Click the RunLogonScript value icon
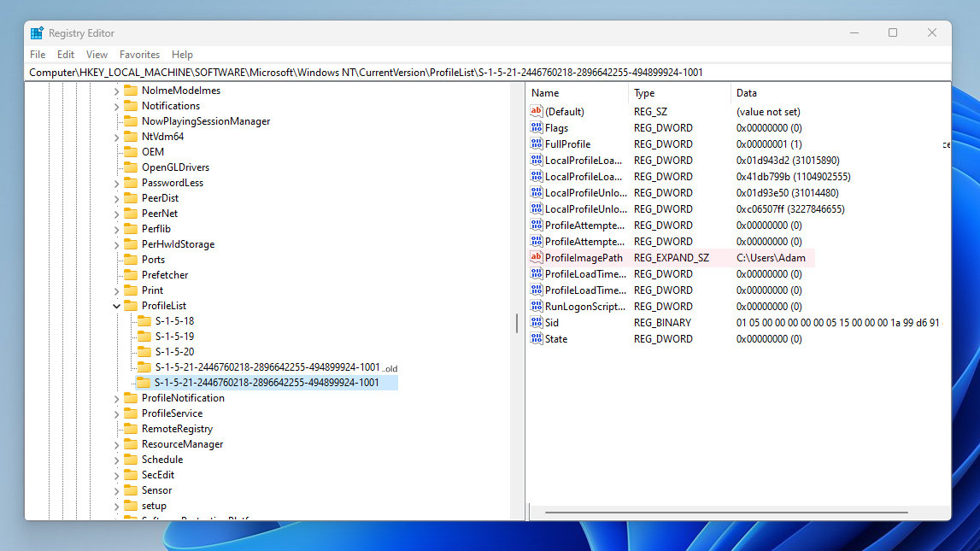Screen dimensions: 980x551 (537, 306)
